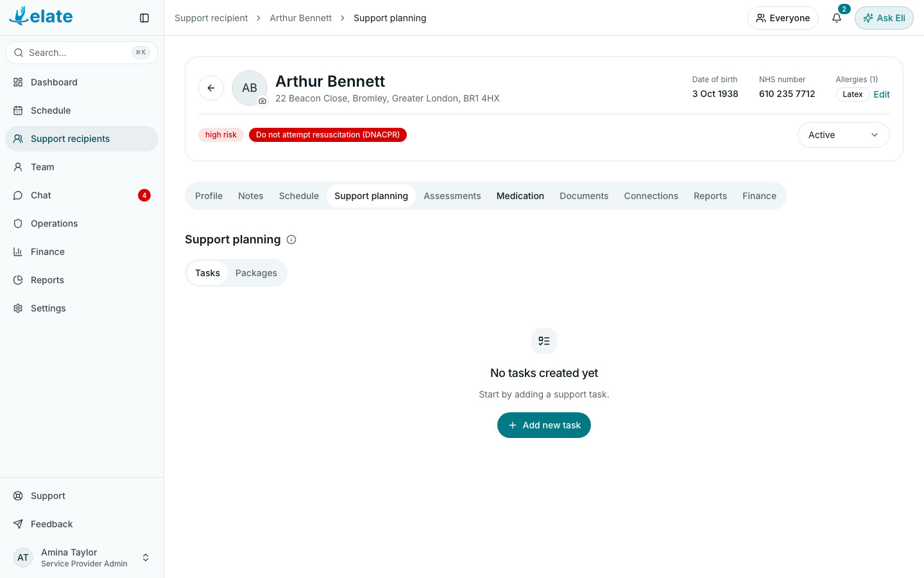Viewport: 924px width, 578px height.
Task: Switch to Tasks view
Action: click(207, 273)
